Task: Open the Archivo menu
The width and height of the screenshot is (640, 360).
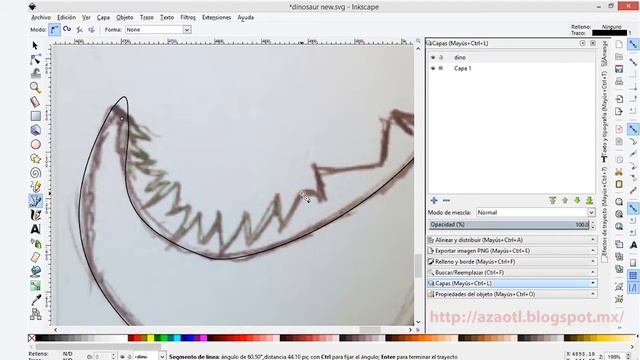Action: point(41,18)
